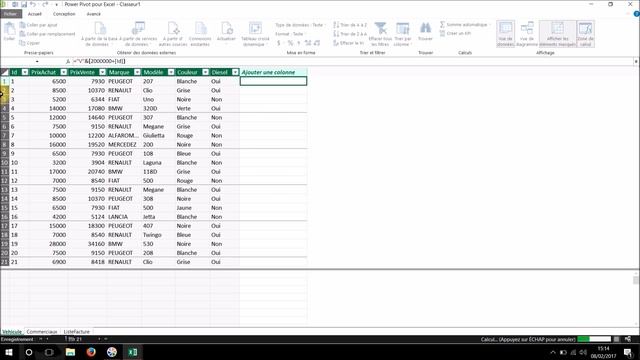Screen dimensions: 640x360
Task: Click the Coller paste icon
Action: tap(9, 32)
